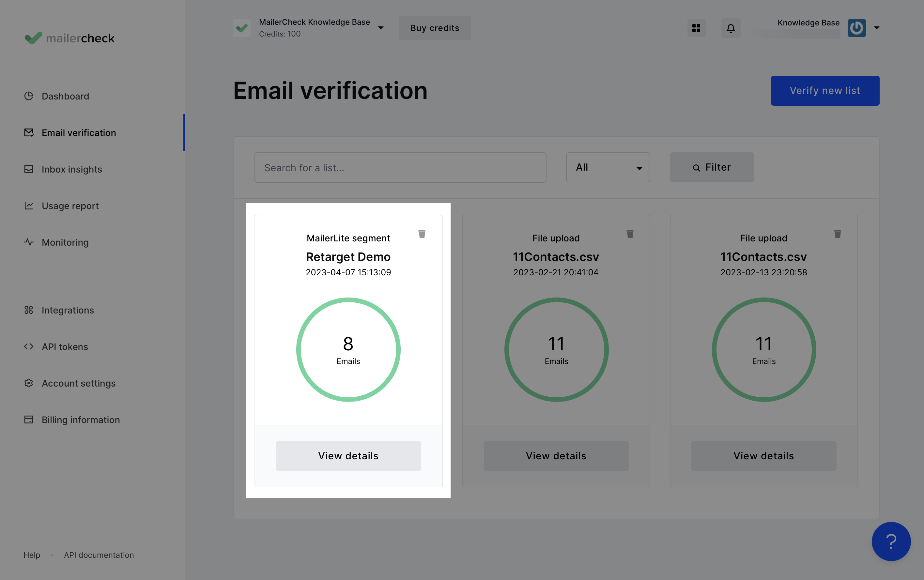Screen dimensions: 924x580
Task: Click the Retarget Demo title
Action: coord(348,257)
